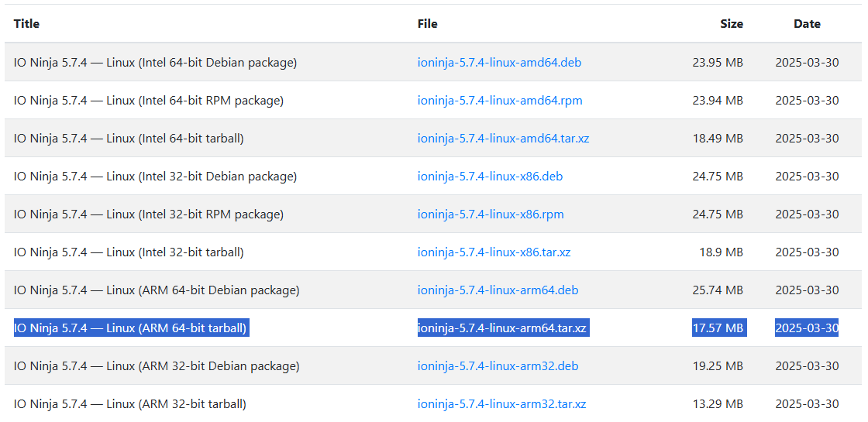This screenshot has height=422, width=868.
Task: Open ioninja-5.7.4-linux-x86.tar.xz link
Action: click(494, 252)
